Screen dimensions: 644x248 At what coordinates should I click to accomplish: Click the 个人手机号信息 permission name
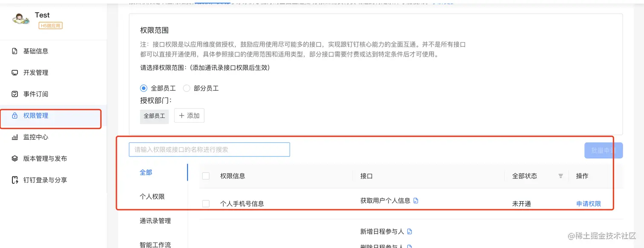click(242, 204)
